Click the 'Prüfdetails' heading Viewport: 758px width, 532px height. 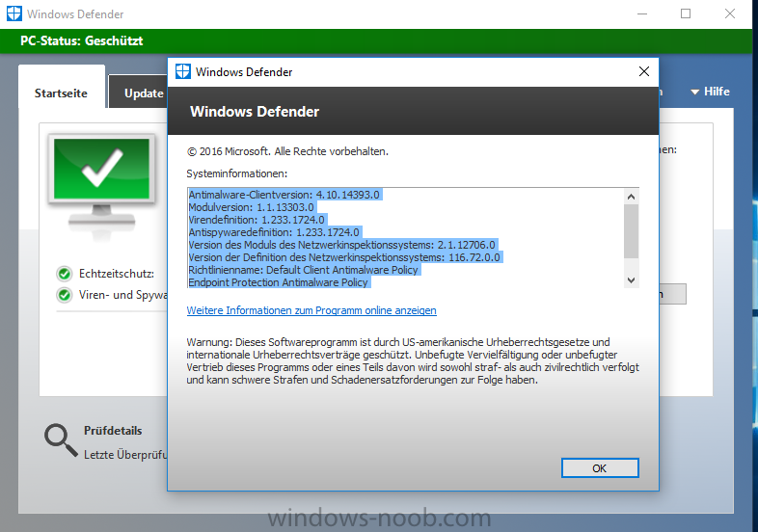[x=113, y=431]
